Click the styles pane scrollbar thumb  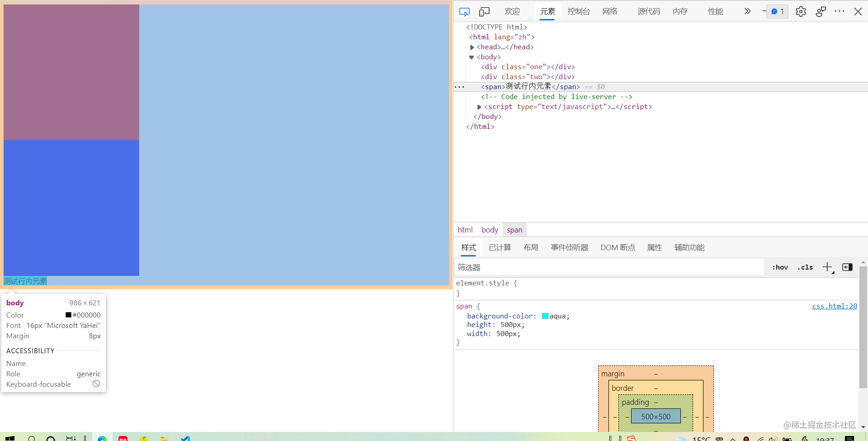pyautogui.click(x=863, y=327)
